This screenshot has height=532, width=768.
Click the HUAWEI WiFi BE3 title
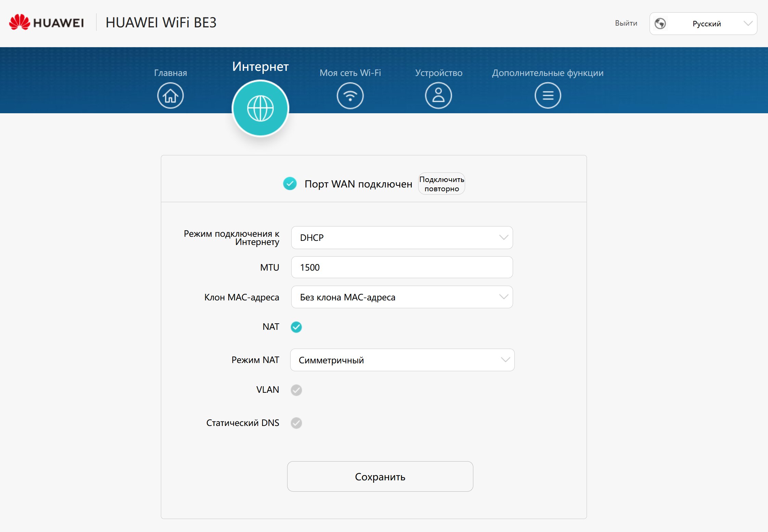(x=161, y=23)
